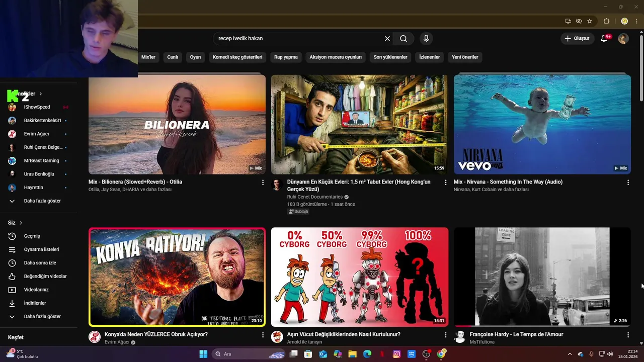Open options menu for Nirvana mix

pyautogui.click(x=628, y=183)
